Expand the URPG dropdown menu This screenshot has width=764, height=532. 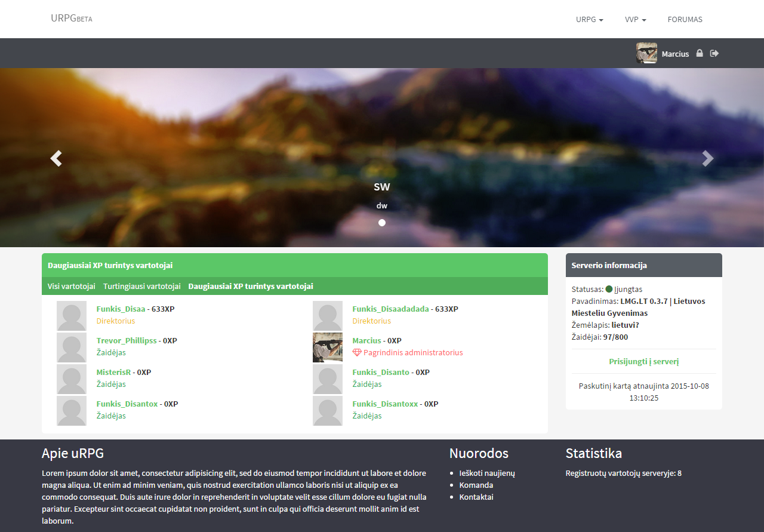(589, 19)
